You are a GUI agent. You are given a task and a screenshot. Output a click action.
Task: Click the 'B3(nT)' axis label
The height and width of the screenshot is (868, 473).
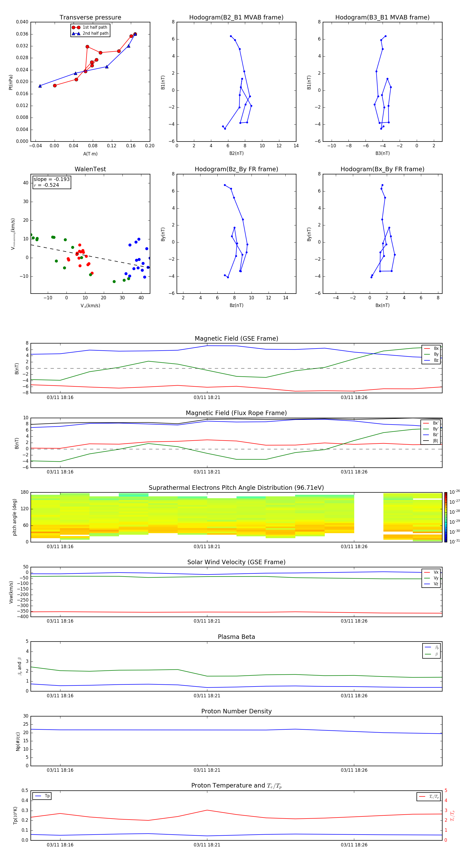(x=382, y=153)
